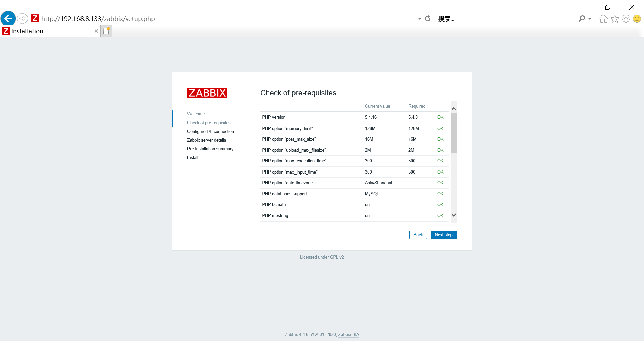Restore down the browser window
Image resolution: width=644 pixels, height=341 pixels.
pos(608,7)
